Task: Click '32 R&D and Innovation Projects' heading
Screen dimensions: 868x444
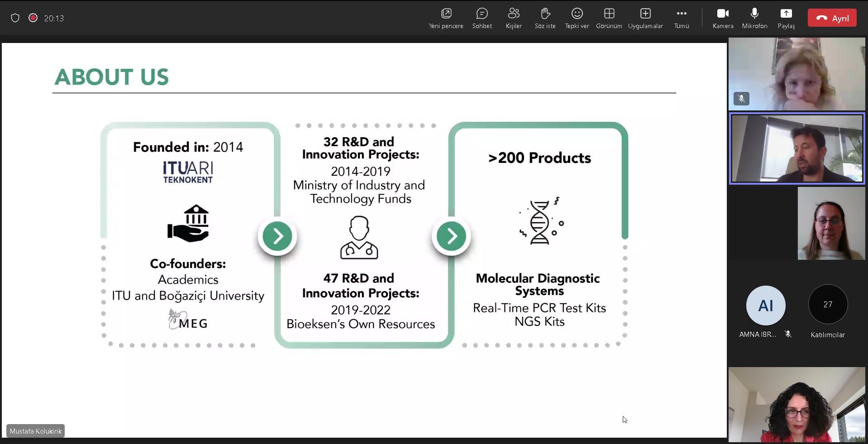Action: pyautogui.click(x=361, y=148)
